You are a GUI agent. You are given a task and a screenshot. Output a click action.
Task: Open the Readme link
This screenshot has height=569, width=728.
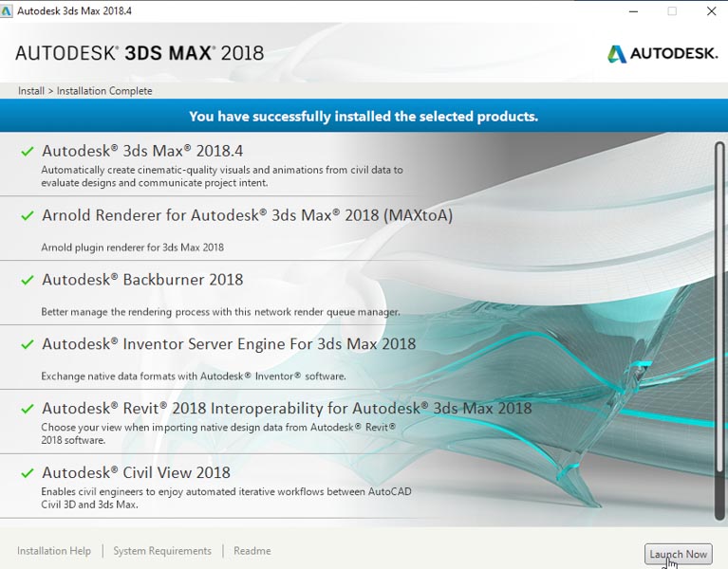click(252, 551)
